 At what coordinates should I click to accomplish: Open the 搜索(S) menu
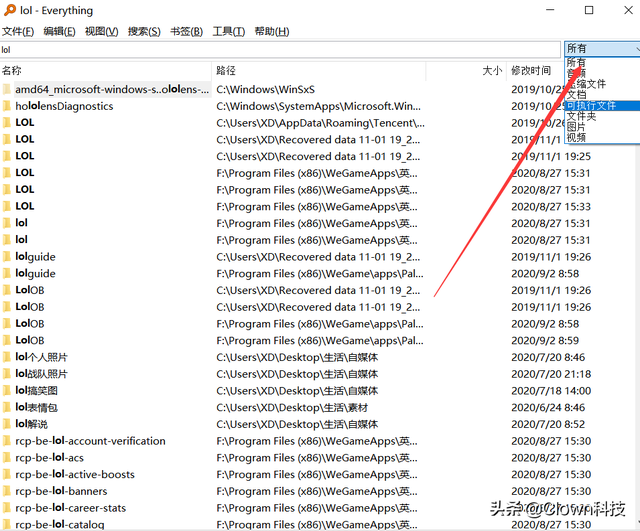[x=144, y=31]
